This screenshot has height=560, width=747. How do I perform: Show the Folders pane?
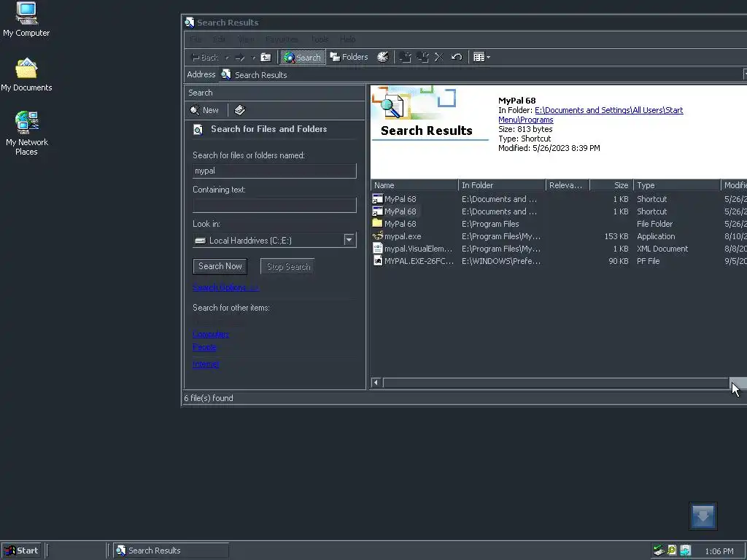[x=349, y=57]
